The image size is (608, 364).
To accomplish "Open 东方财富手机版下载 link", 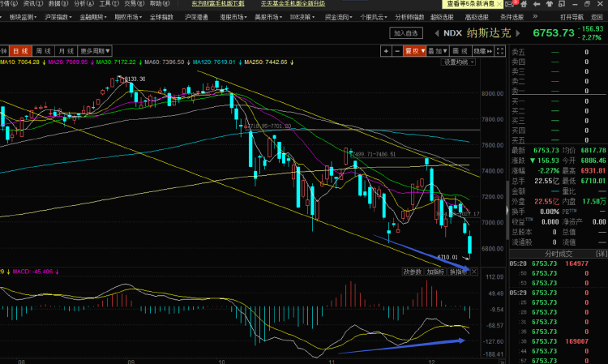I will (x=218, y=3).
